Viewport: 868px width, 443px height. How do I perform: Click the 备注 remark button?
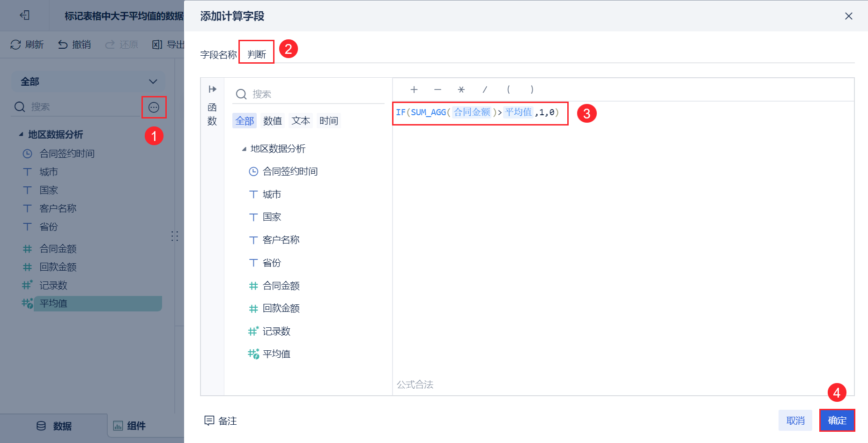[221, 421]
